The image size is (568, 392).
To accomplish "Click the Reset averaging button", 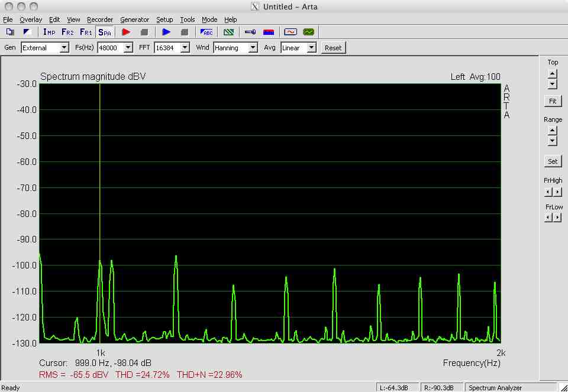I will [333, 47].
